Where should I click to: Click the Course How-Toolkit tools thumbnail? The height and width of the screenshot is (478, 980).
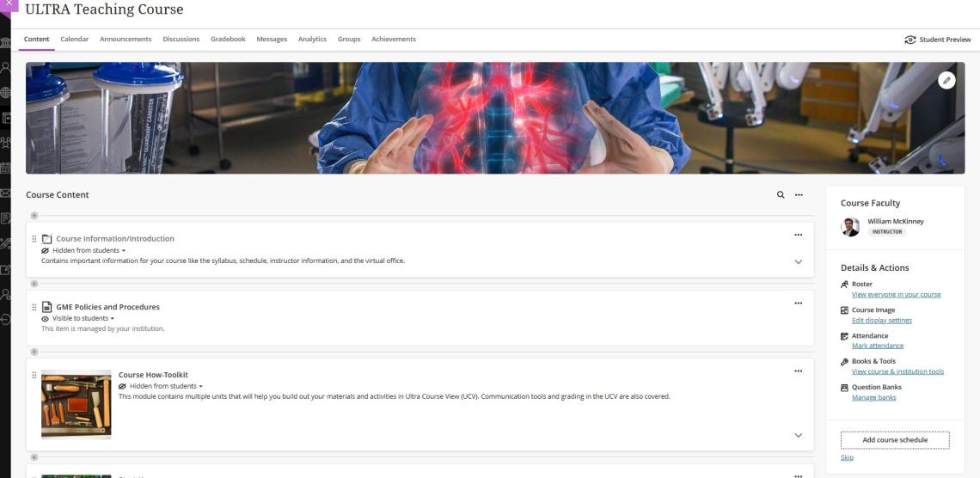(x=77, y=405)
